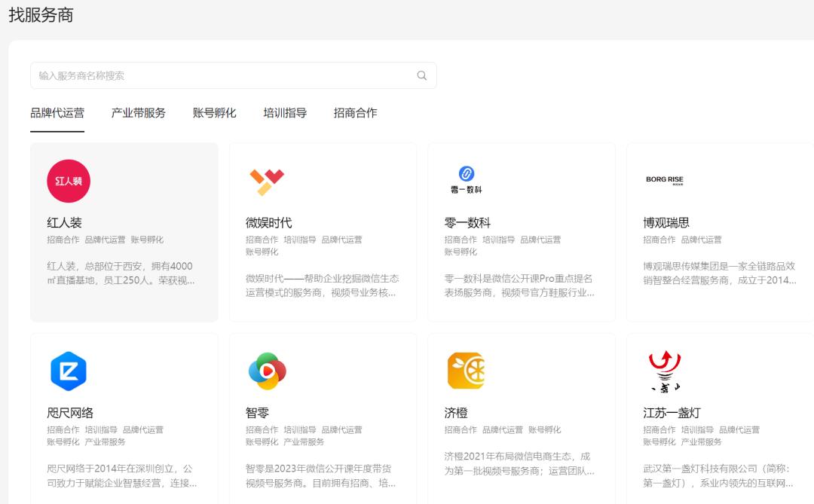The image size is (814, 504).
Task: Open the 红人装 provider name
Action: pos(64,223)
